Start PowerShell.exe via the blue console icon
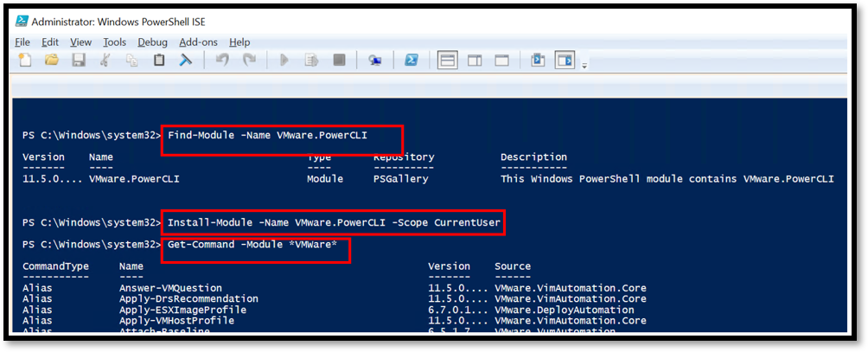Image resolution: width=868 pixels, height=352 pixels. point(411,60)
